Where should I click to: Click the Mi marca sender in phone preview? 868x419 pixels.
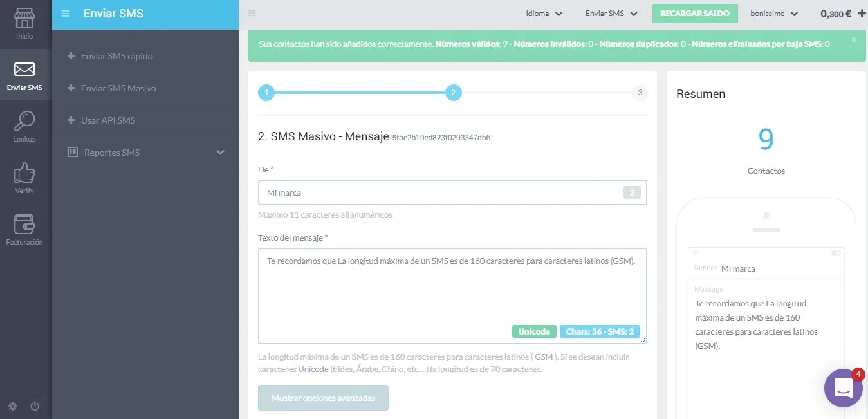[738, 268]
